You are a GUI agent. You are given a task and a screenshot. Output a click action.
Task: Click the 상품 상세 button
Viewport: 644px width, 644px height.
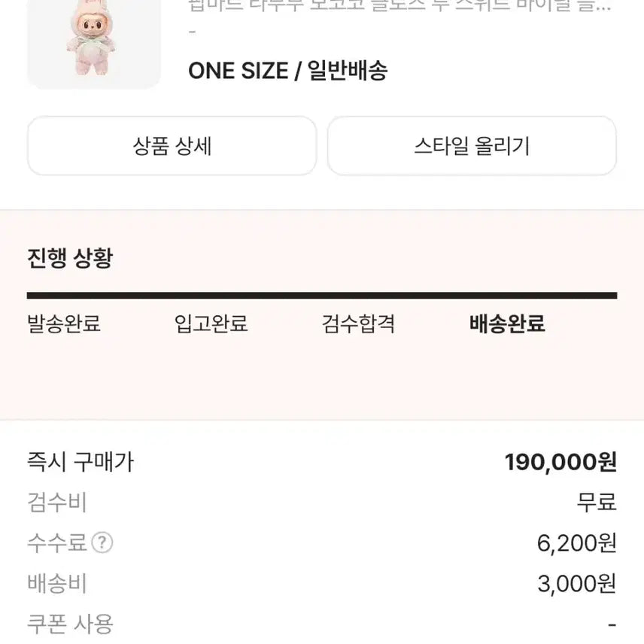pos(172,146)
